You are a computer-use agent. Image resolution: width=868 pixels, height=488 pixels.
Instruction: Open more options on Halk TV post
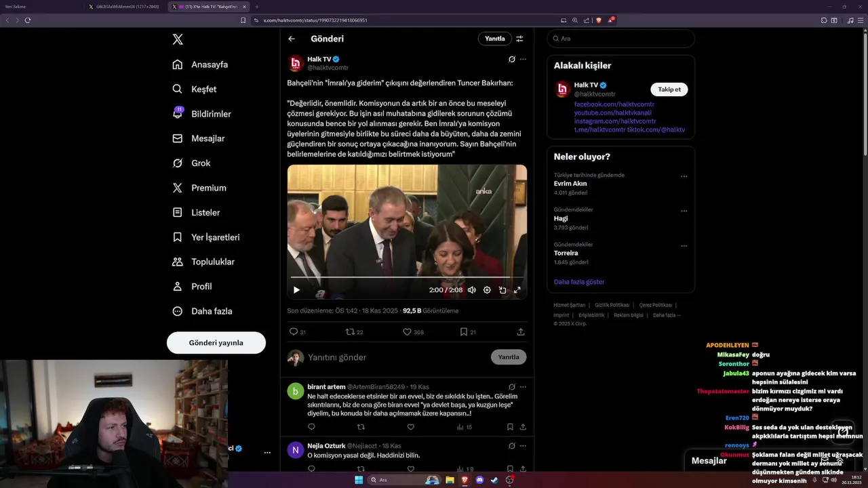(x=523, y=60)
